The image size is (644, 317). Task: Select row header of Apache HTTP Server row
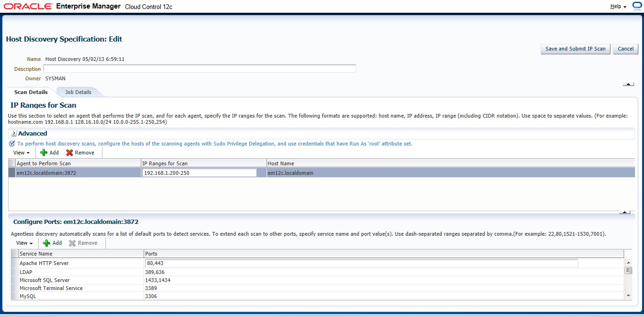(15, 263)
